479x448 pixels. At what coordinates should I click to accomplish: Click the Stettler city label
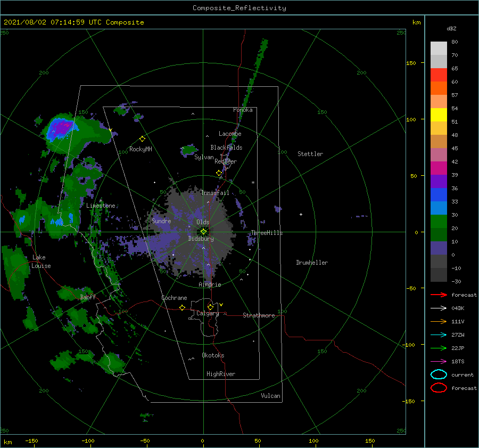(x=310, y=154)
